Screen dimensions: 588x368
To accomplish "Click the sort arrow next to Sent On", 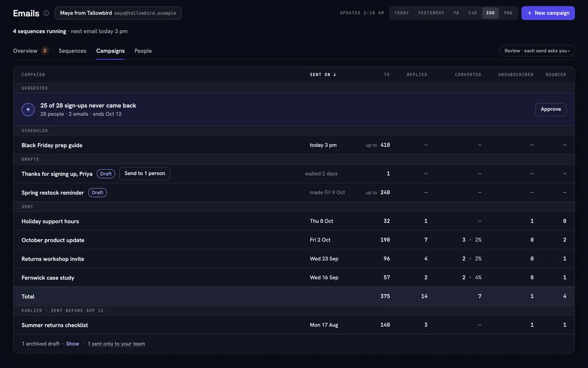I will click(335, 75).
